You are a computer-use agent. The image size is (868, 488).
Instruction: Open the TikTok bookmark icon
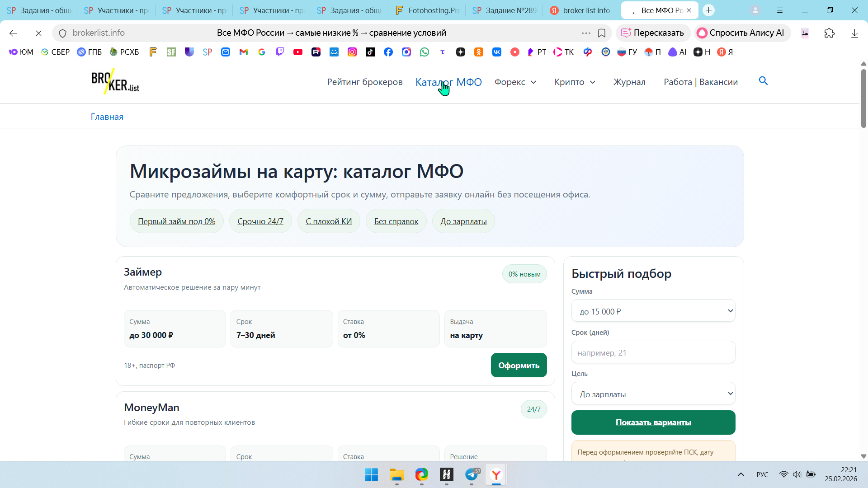370,52
